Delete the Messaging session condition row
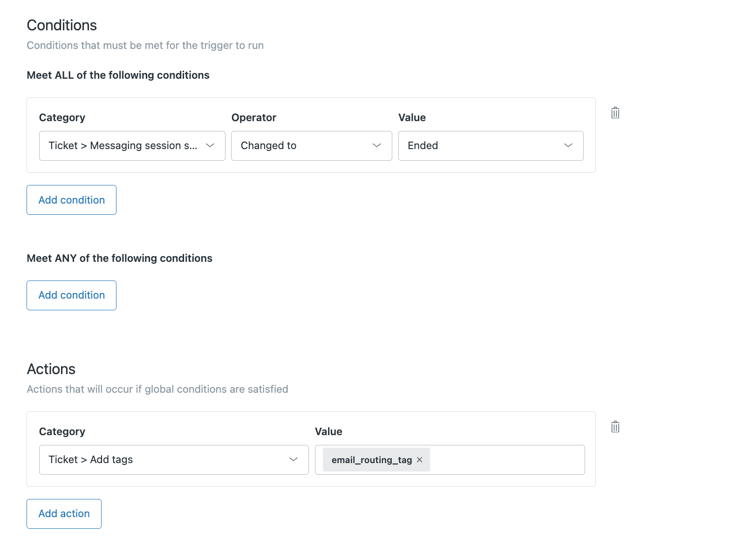The image size is (751, 560). point(615,113)
